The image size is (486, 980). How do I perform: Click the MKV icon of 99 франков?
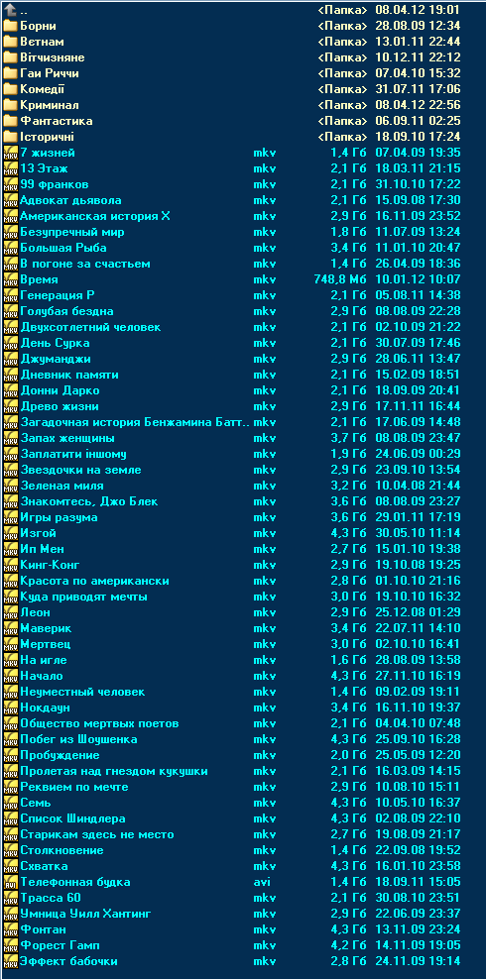tap(10, 184)
